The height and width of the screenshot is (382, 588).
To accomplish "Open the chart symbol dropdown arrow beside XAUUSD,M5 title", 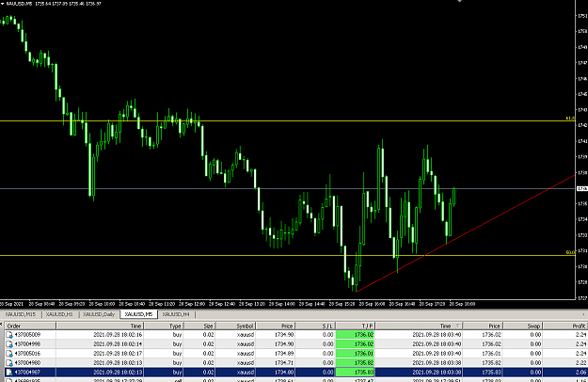I will coord(3,4).
